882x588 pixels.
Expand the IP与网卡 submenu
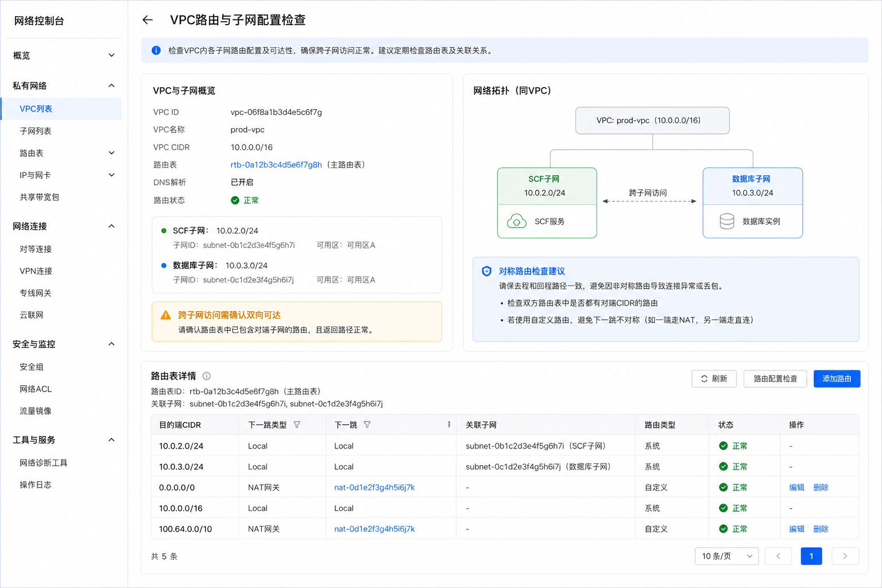pos(111,175)
